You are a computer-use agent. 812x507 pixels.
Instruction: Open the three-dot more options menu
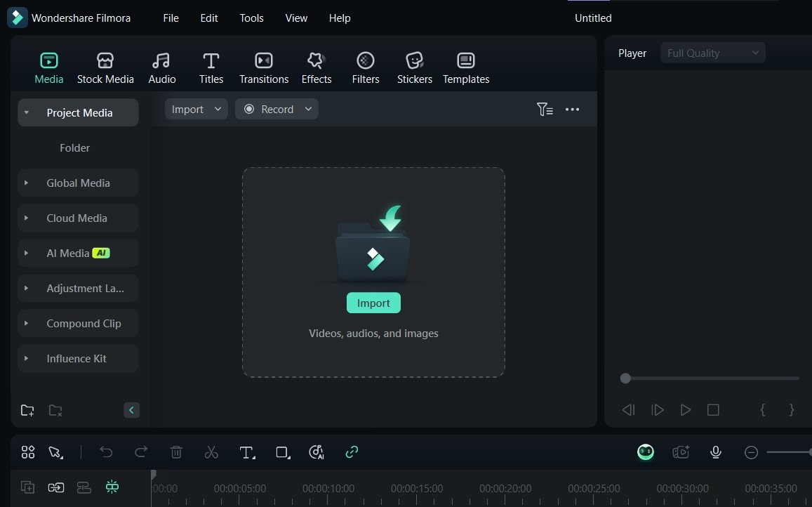[x=572, y=110]
